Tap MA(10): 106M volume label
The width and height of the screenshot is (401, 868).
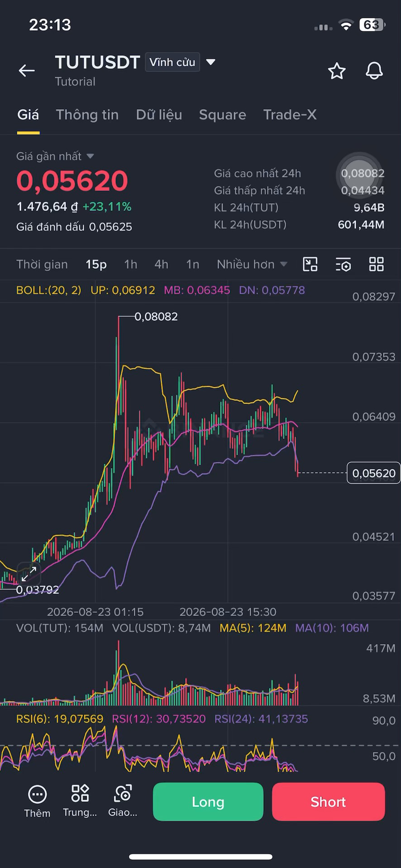tap(332, 628)
